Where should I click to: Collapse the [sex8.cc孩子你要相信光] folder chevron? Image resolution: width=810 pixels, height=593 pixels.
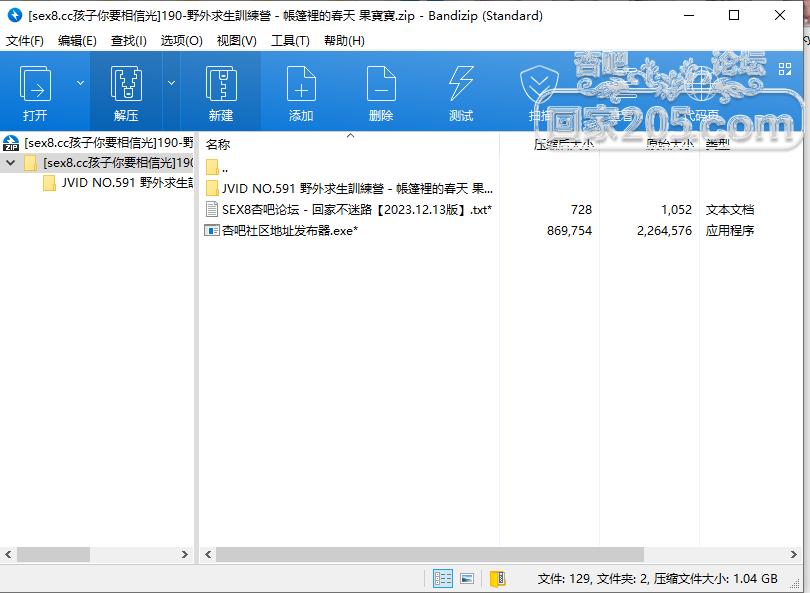[x=10, y=163]
